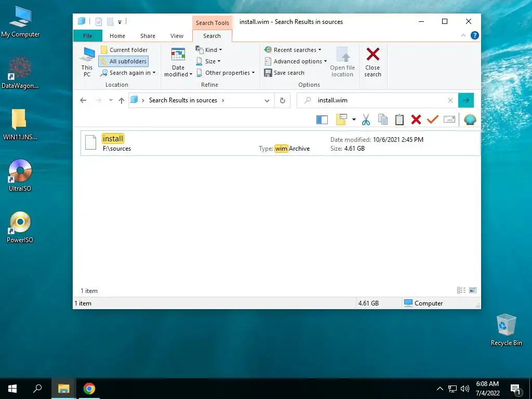Viewport: 532px width, 399px height.
Task: Click the Copy toolbar icon
Action: point(383,119)
